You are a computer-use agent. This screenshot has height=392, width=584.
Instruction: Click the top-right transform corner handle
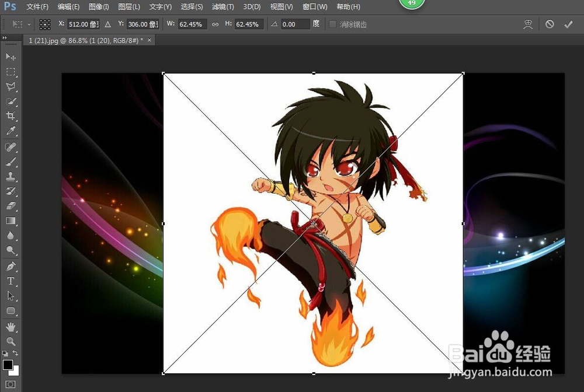[x=463, y=73]
